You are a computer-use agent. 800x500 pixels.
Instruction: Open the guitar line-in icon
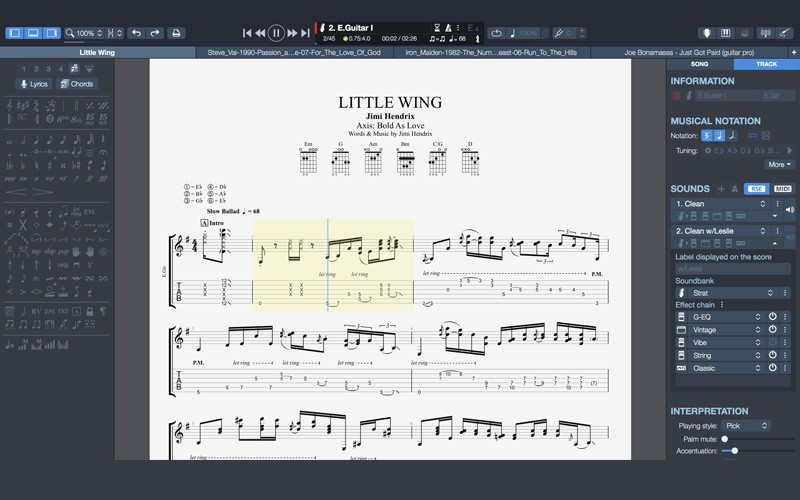pyautogui.click(x=785, y=33)
